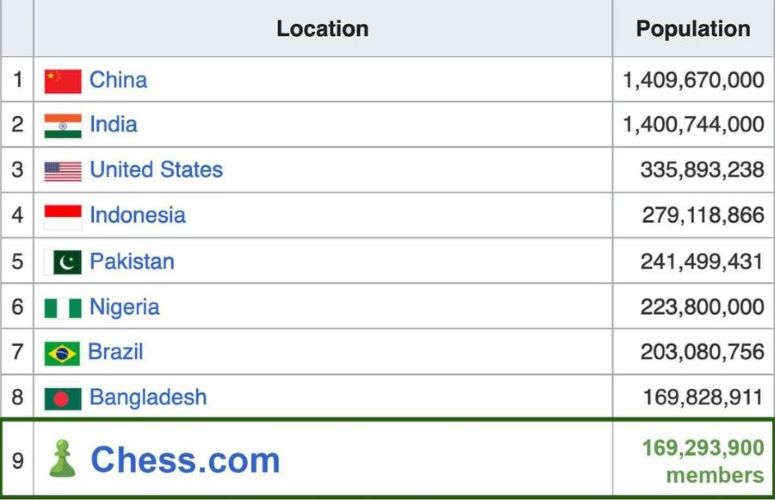775x500 pixels.
Task: Follow the United States link
Action: 156,170
